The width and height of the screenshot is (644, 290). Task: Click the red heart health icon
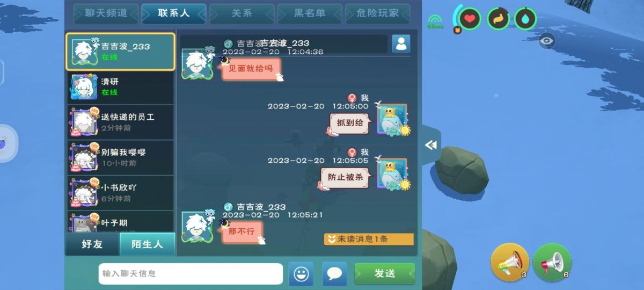click(x=470, y=19)
